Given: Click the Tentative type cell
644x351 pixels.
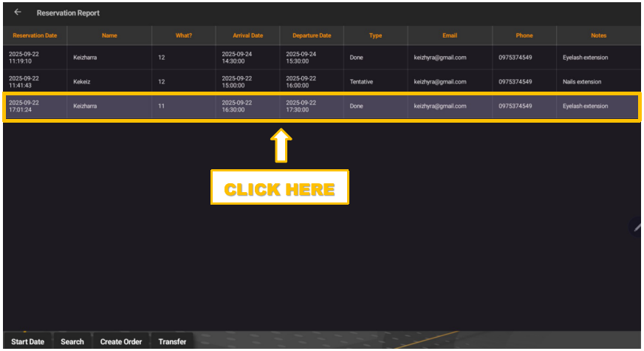Looking at the screenshot, I should (x=361, y=82).
